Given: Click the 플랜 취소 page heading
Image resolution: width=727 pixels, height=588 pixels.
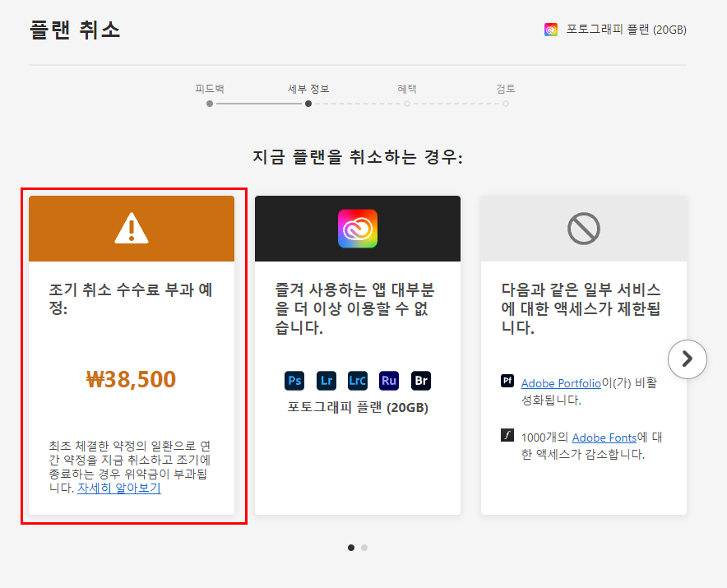Looking at the screenshot, I should (75, 30).
